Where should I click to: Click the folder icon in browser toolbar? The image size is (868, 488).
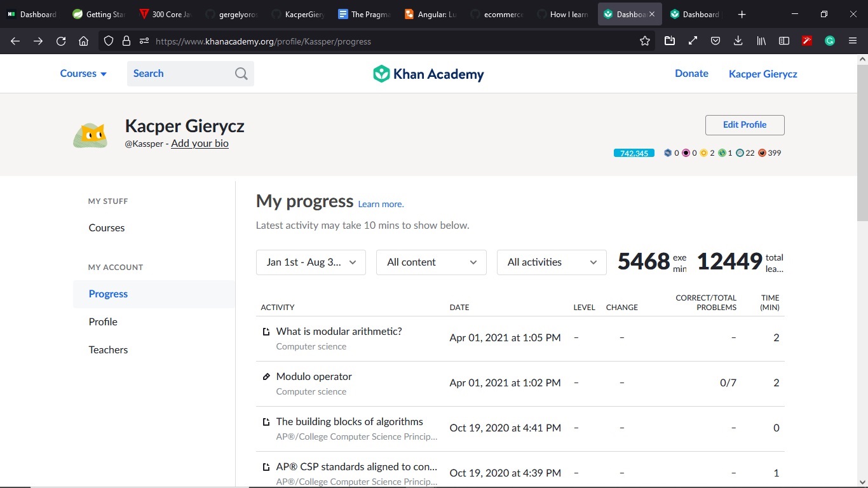click(x=670, y=41)
